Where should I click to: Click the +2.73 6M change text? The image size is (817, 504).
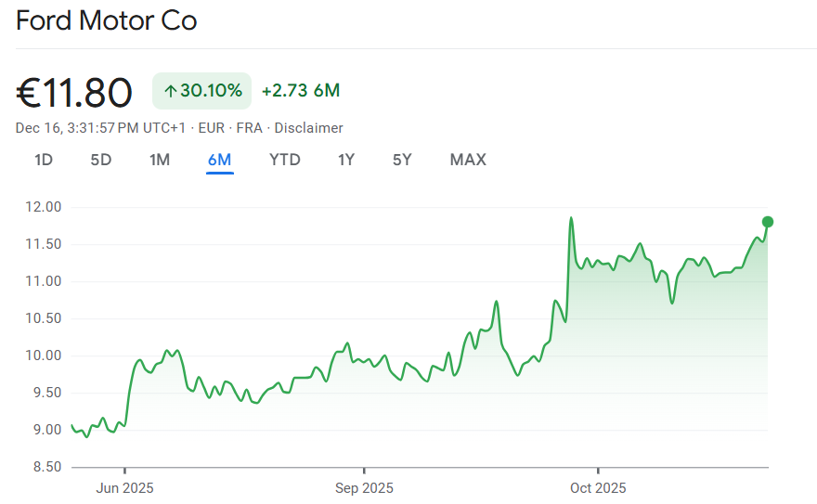(x=301, y=91)
